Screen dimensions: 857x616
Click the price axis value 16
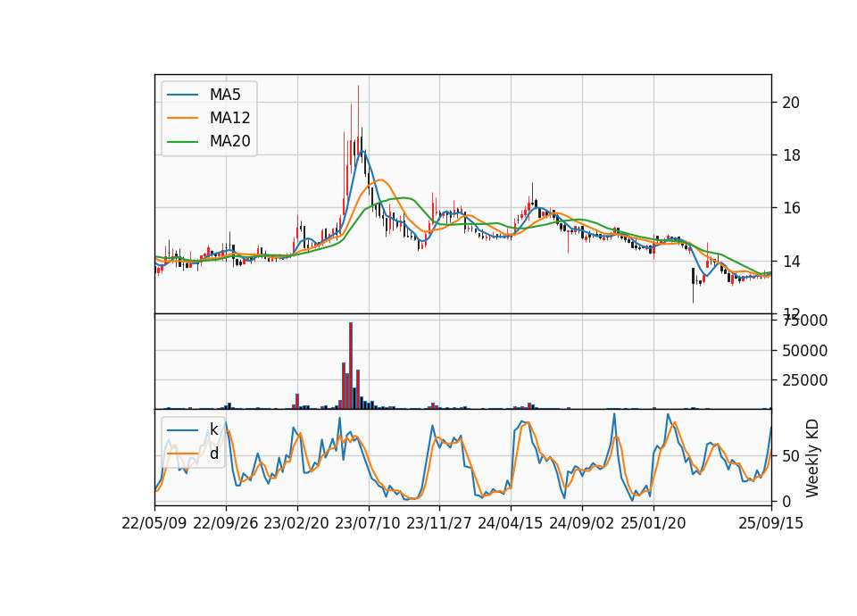tap(791, 208)
